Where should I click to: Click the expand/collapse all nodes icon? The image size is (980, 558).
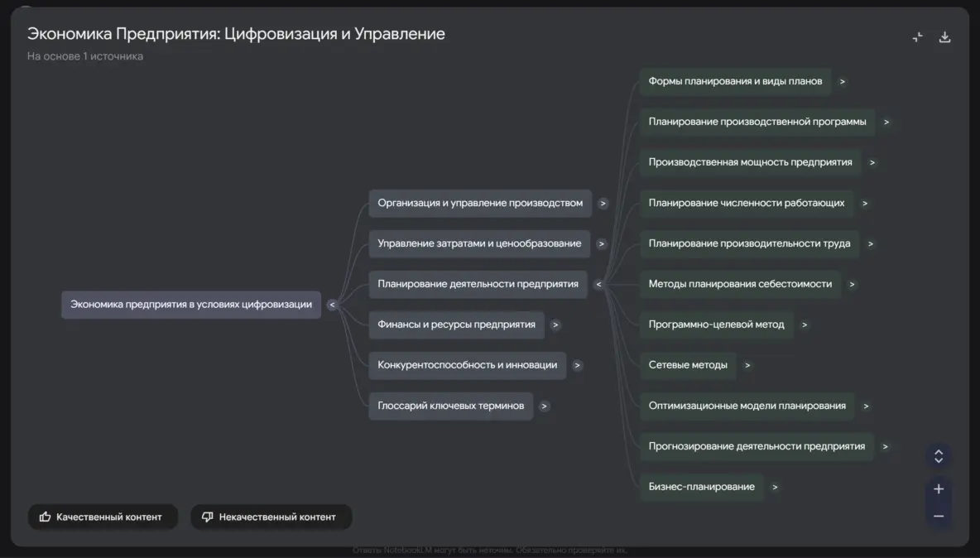[939, 456]
